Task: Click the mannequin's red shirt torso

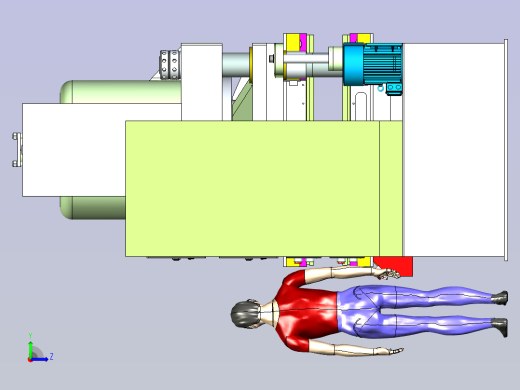Action: point(307,312)
